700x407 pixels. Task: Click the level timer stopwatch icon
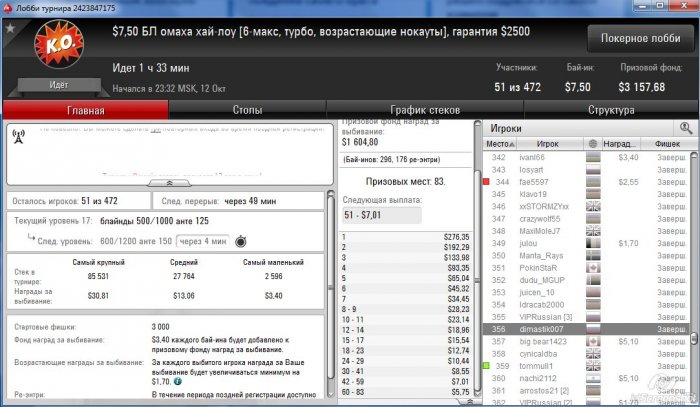241,241
